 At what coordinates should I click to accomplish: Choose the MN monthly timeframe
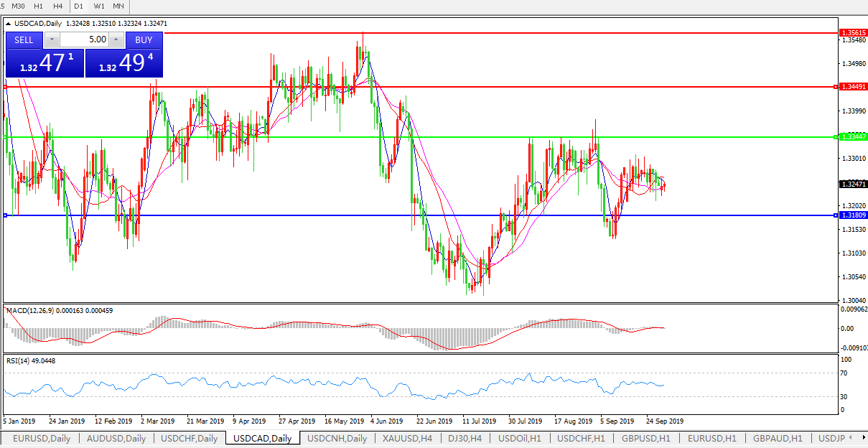click(118, 6)
